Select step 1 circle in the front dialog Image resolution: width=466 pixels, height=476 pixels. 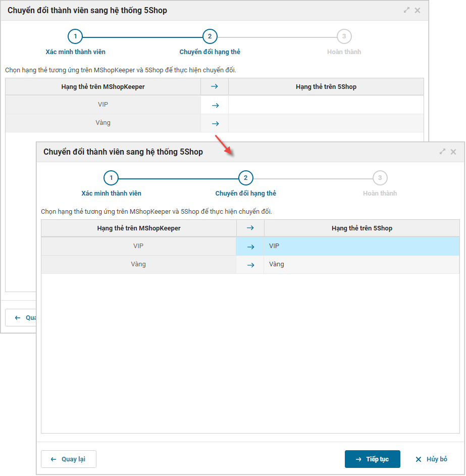coord(111,178)
